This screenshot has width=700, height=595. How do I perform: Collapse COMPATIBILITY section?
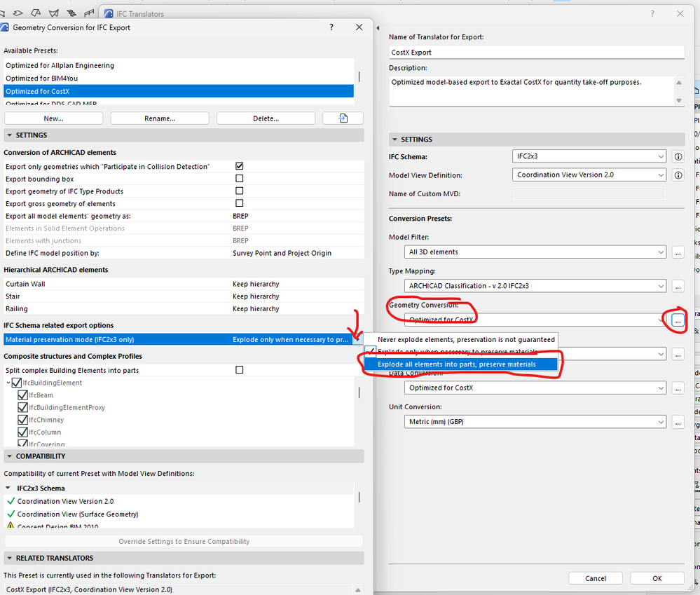point(9,456)
